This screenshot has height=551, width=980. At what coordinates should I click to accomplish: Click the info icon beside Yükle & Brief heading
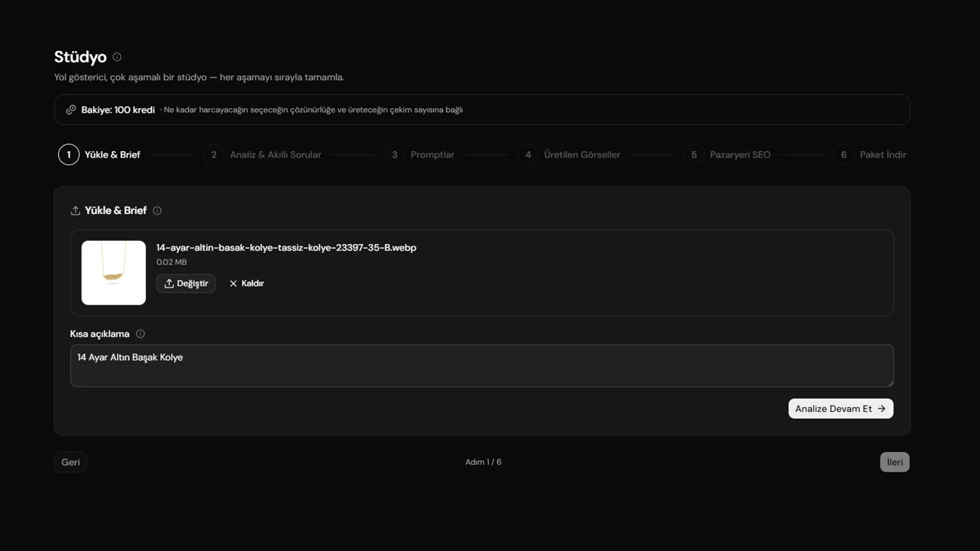[x=157, y=211]
